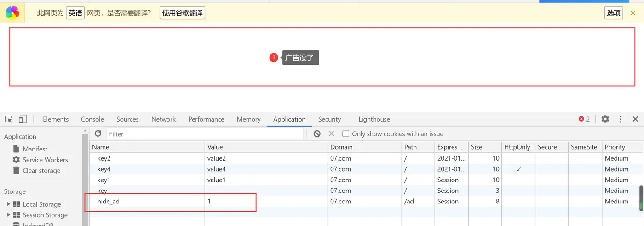Select the inspect element cursor icon

[8, 119]
